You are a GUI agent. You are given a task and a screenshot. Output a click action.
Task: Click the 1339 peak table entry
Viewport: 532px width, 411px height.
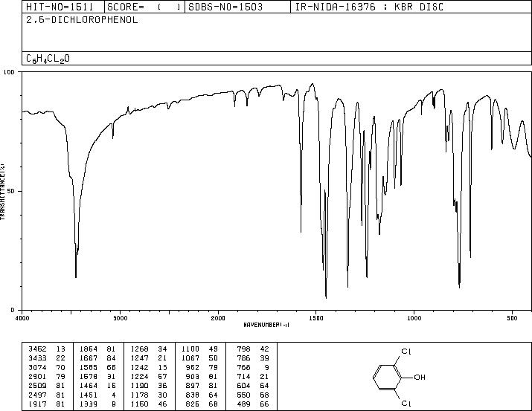point(97,404)
